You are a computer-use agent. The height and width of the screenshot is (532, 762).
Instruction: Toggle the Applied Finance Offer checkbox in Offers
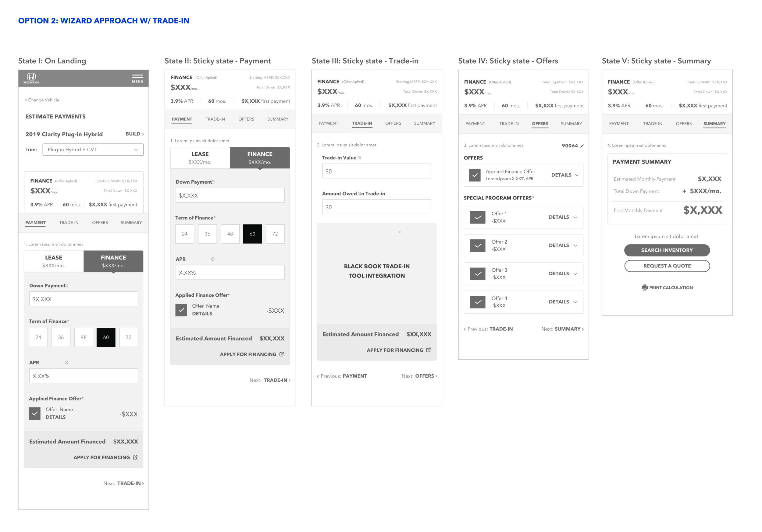point(475,175)
